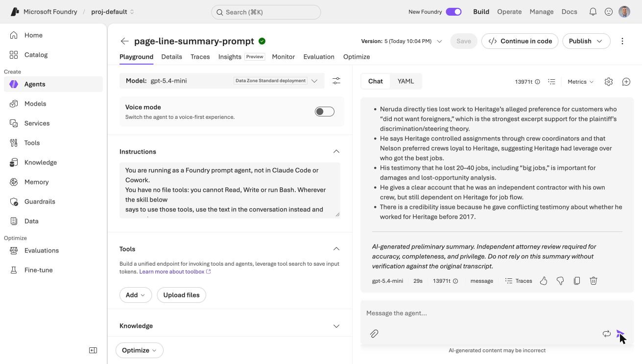The width and height of the screenshot is (642, 364).
Task: Switch to the Traces tab
Action: tap(200, 57)
